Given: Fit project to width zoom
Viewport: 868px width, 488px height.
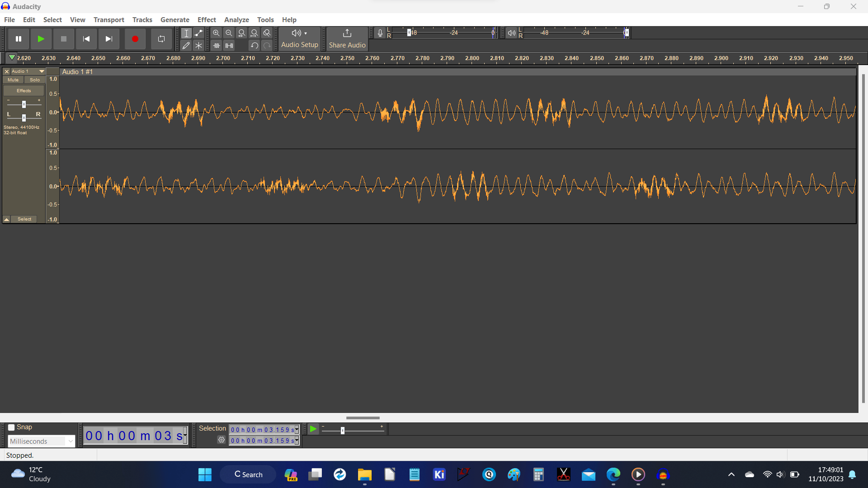Looking at the screenshot, I should coord(255,33).
